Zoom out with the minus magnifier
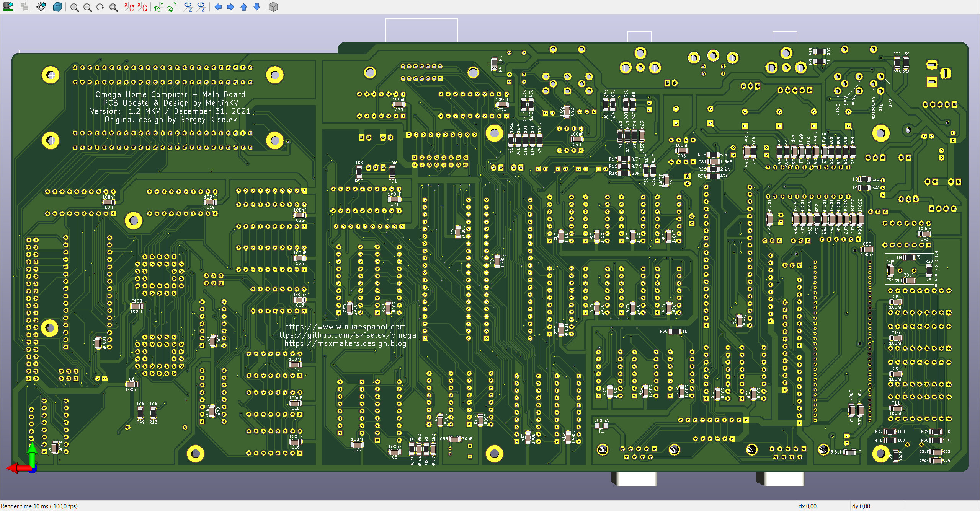The image size is (980, 511). coord(88,7)
